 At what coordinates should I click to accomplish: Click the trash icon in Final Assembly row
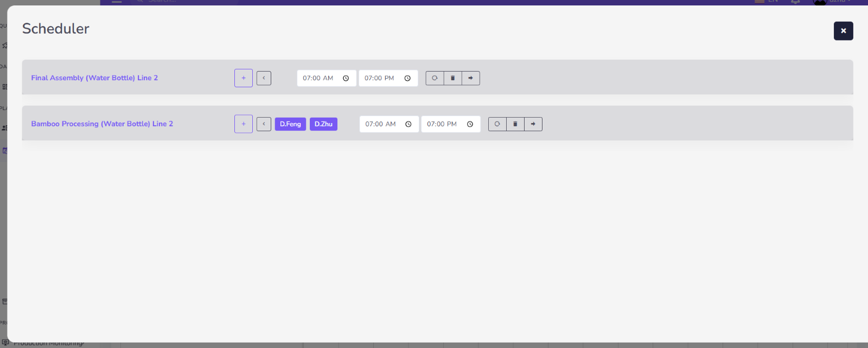tap(452, 78)
